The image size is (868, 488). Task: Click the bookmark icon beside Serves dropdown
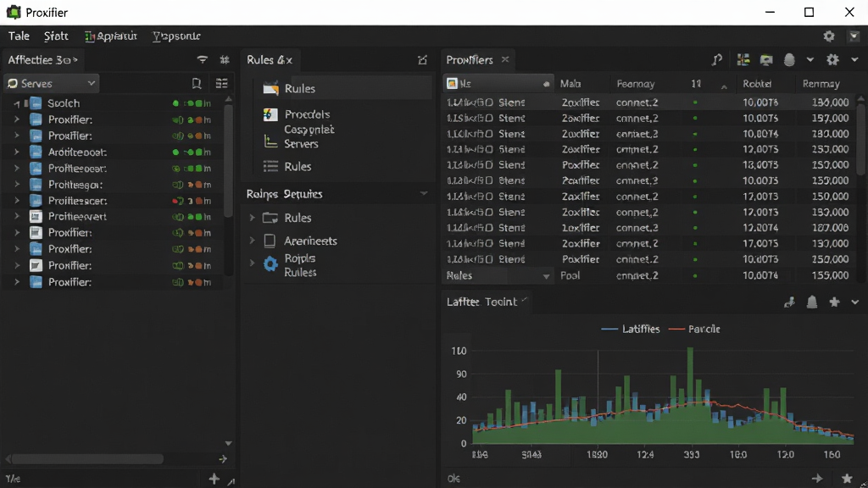[196, 84]
